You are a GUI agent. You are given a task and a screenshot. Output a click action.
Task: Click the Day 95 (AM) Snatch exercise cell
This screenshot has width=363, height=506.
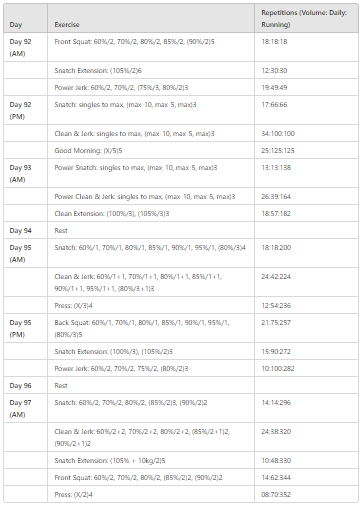[151, 253]
